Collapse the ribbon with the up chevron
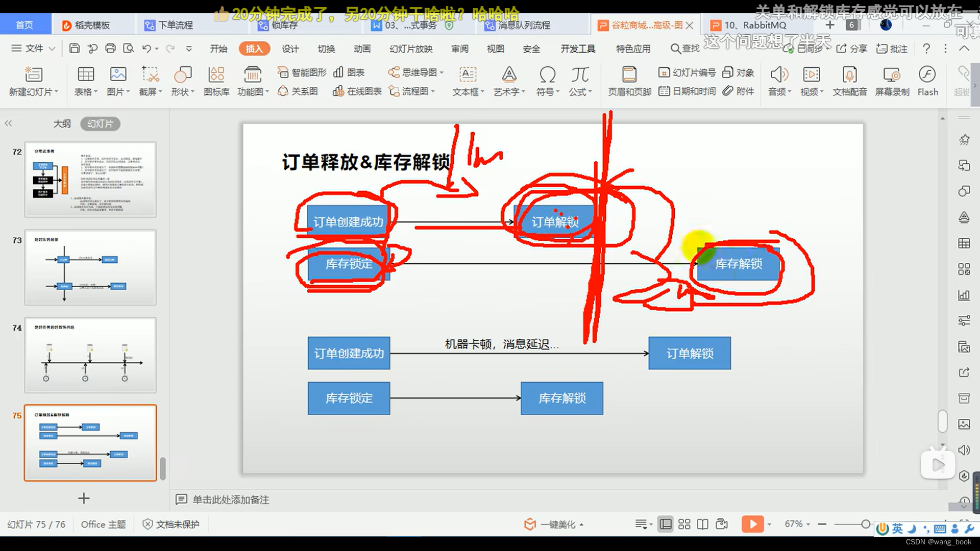 point(964,48)
